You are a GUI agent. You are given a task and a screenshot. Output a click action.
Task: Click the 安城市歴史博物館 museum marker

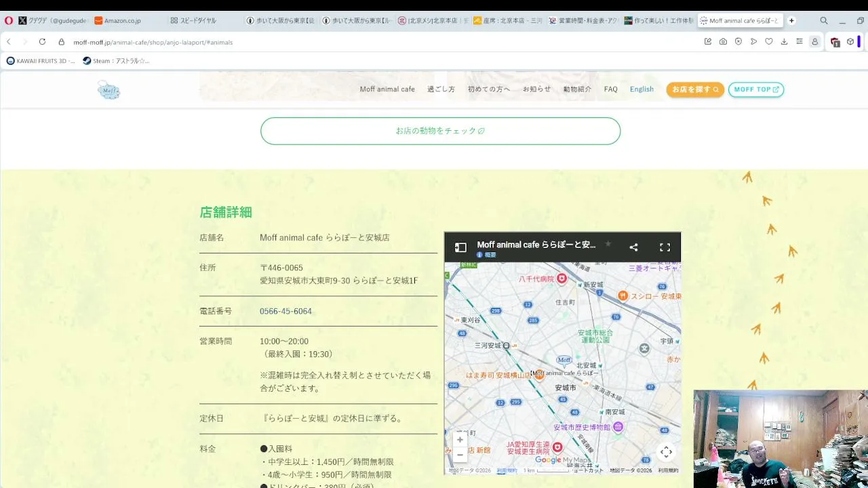618,427
